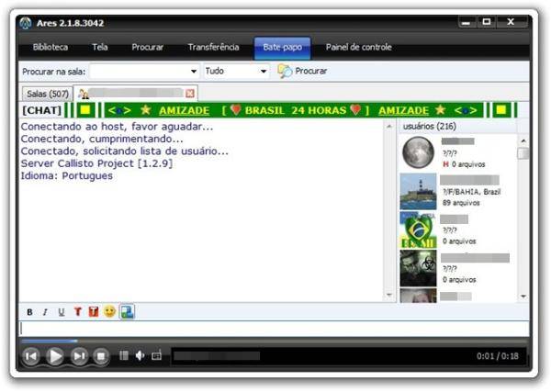This screenshot has width=551, height=392.
Task: Open the Tudo filter dropdown
Action: [x=264, y=72]
